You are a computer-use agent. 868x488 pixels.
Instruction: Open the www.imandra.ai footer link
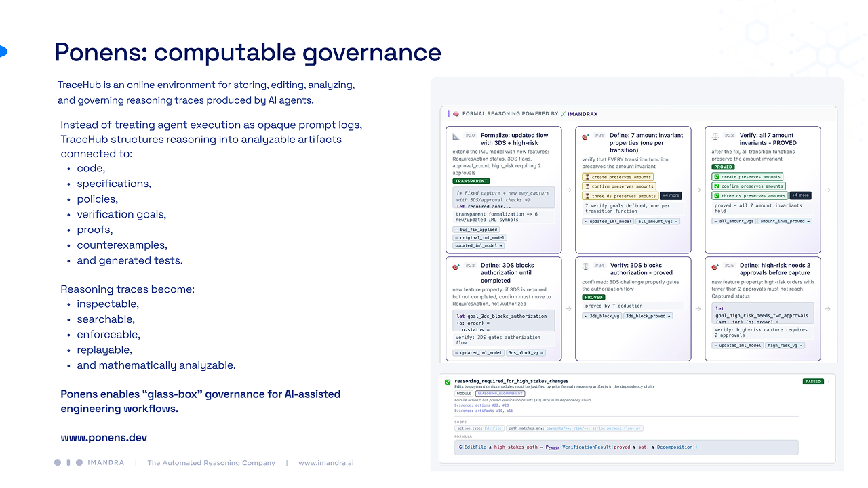[x=326, y=463]
